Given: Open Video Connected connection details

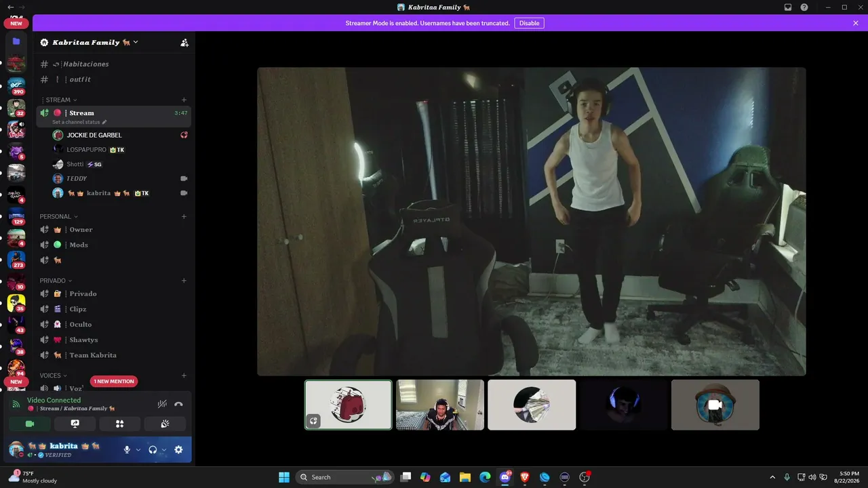Looking at the screenshot, I should coord(54,400).
